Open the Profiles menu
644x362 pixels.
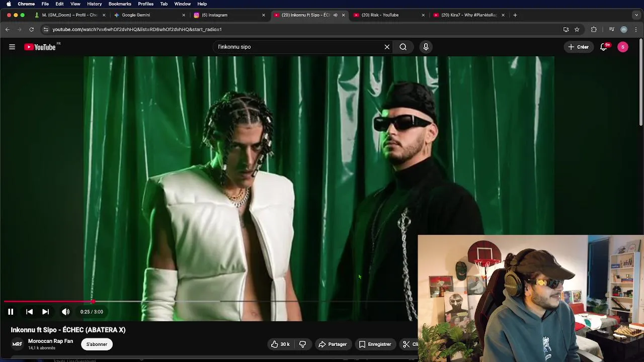click(145, 4)
